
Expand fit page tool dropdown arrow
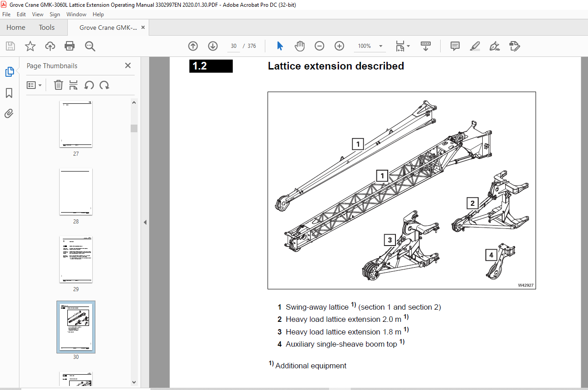[409, 46]
